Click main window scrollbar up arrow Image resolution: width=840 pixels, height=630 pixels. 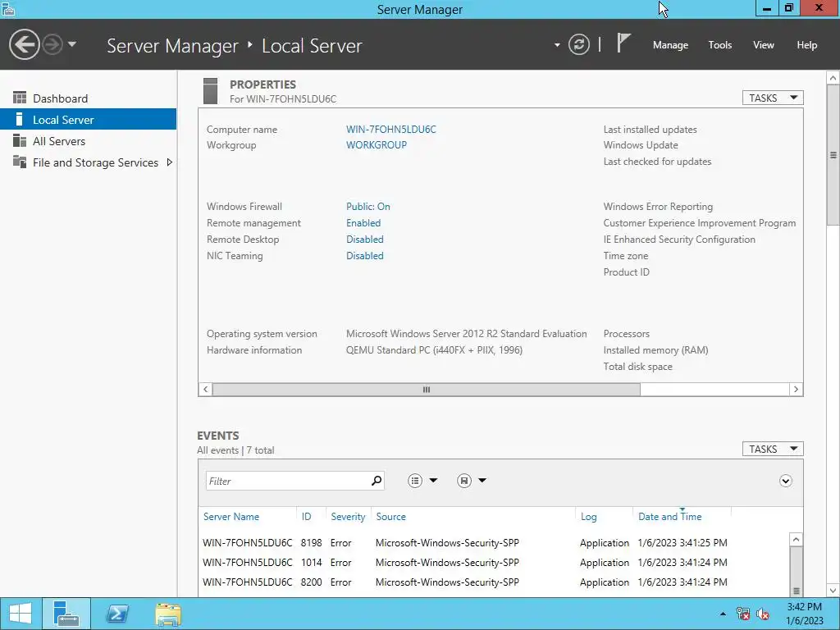[833, 78]
